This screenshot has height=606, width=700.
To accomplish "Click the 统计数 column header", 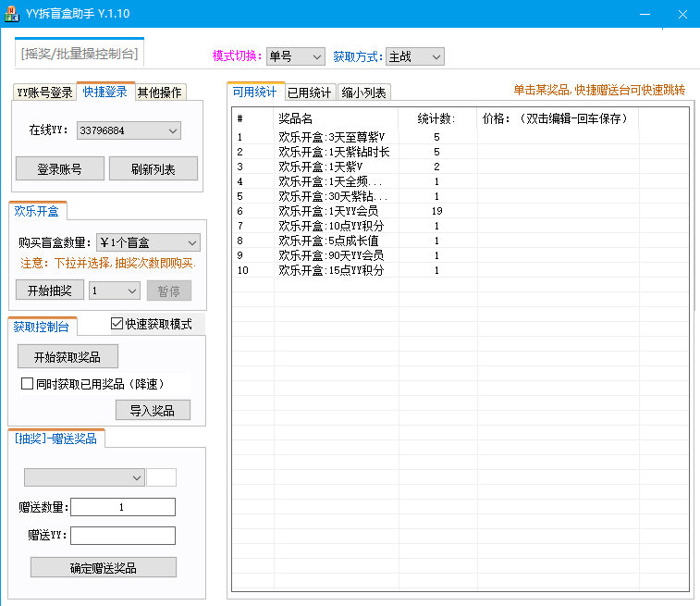I will (x=437, y=118).
